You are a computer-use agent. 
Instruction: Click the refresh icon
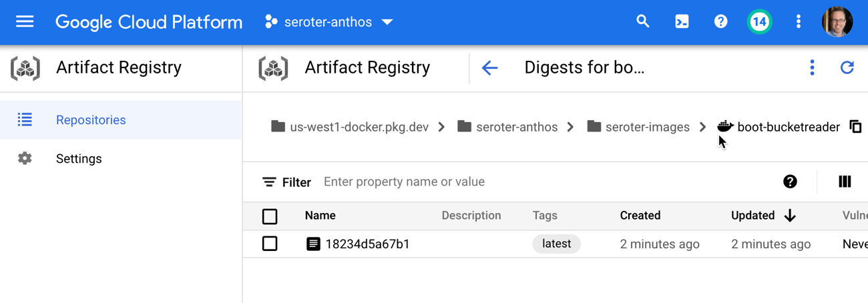pos(847,67)
